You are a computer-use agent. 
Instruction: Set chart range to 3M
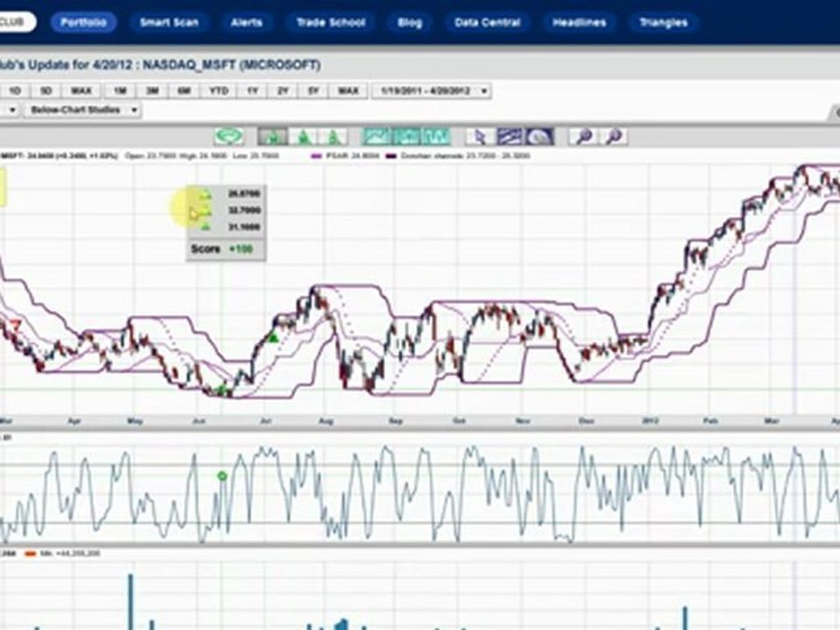[x=152, y=91]
